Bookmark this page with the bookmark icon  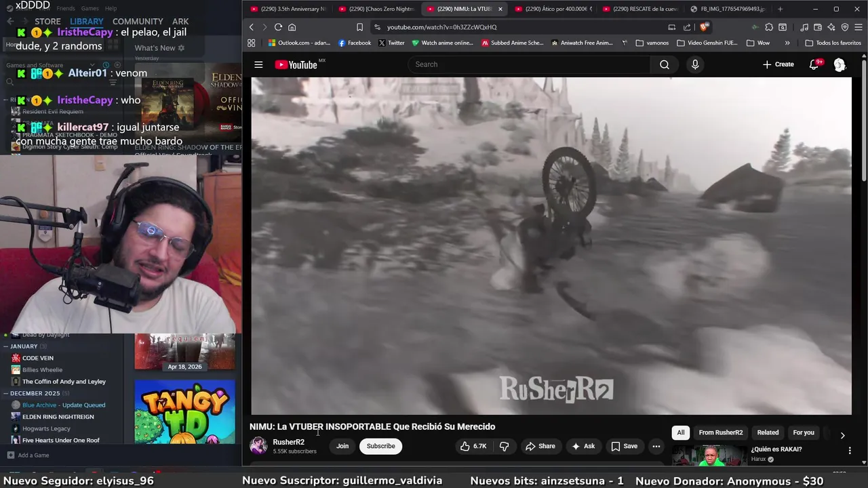pos(359,27)
